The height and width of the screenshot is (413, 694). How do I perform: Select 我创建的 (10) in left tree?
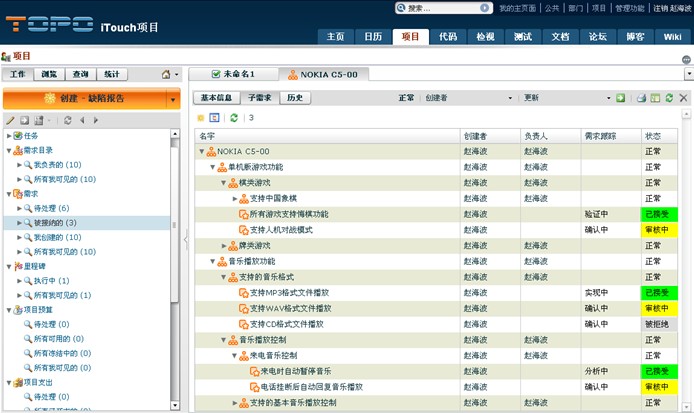pyautogui.click(x=58, y=237)
